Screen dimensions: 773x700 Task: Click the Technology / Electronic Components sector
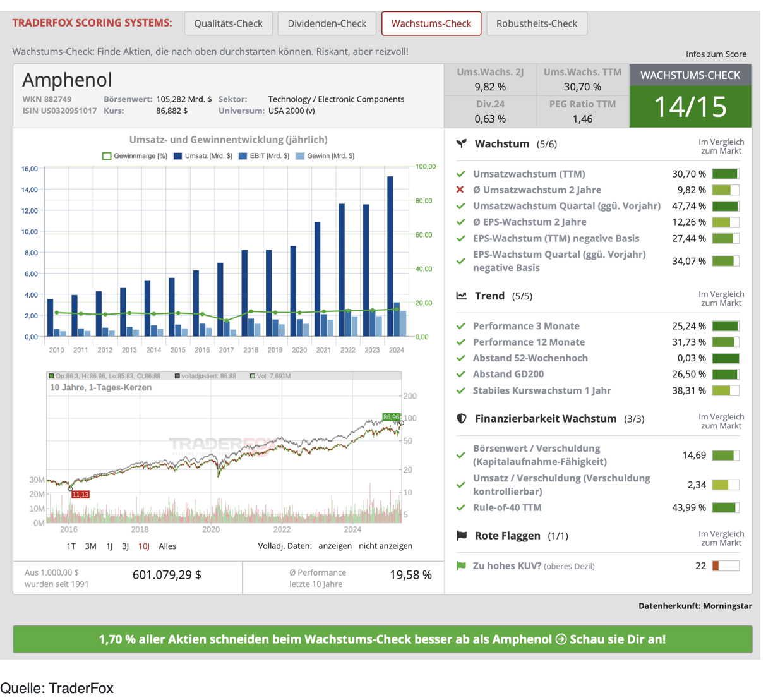[x=336, y=99]
